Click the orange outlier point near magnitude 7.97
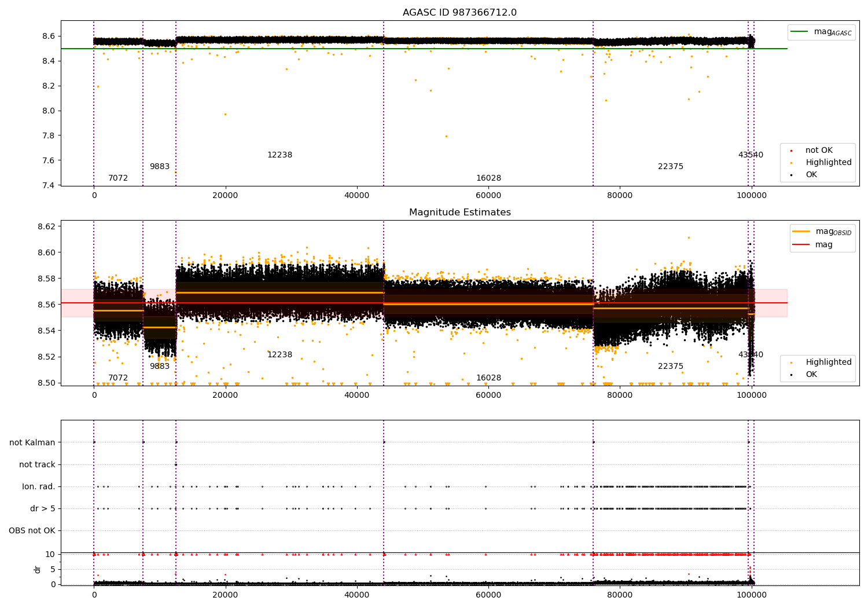 225,114
